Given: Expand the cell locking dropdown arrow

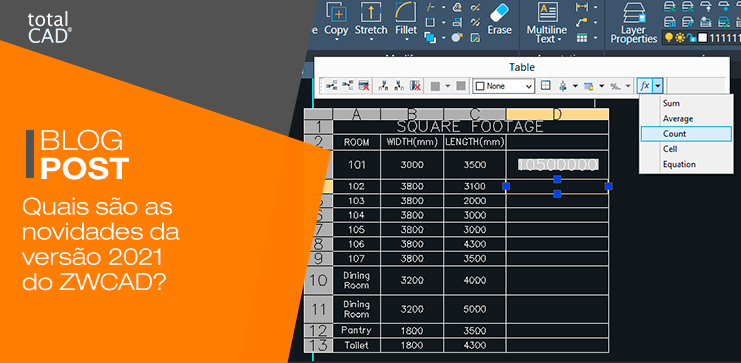Looking at the screenshot, I should point(601,86).
